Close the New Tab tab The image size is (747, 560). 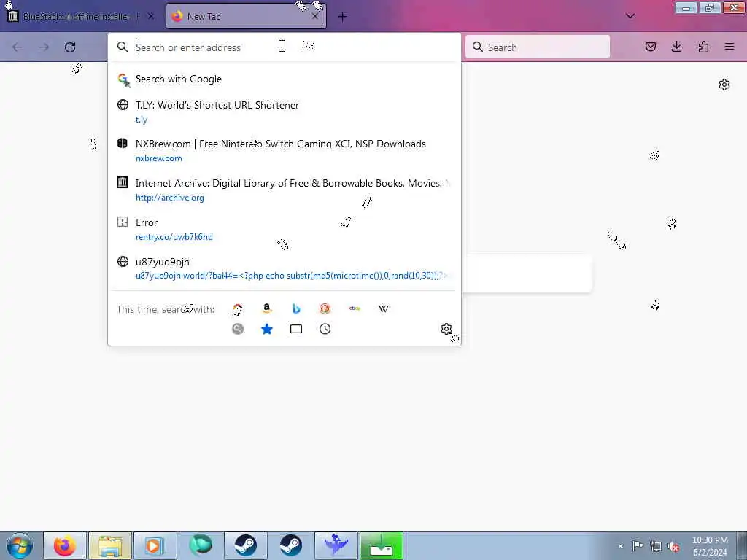tap(315, 16)
